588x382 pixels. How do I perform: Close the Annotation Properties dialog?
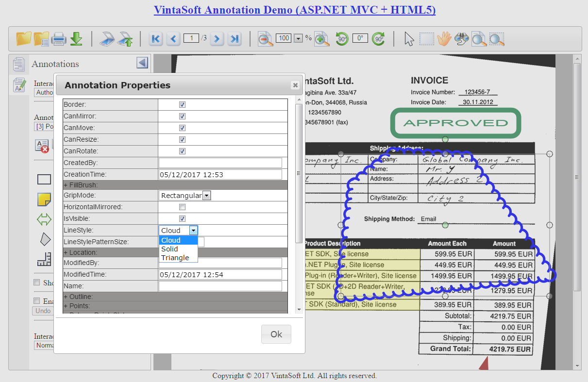[x=295, y=85]
